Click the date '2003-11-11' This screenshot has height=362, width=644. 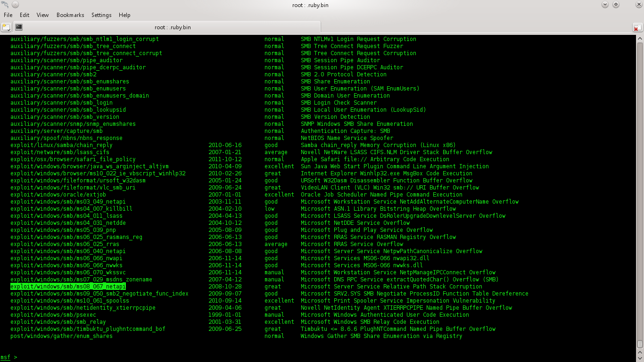pyautogui.click(x=225, y=202)
